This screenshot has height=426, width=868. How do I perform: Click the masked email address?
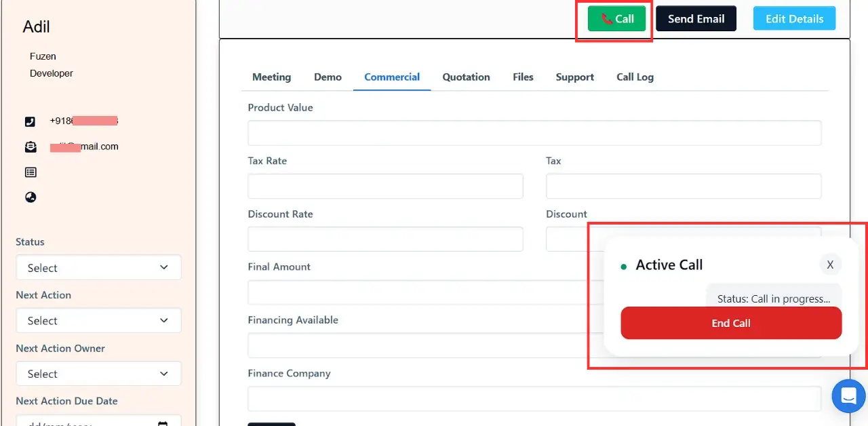click(x=84, y=147)
